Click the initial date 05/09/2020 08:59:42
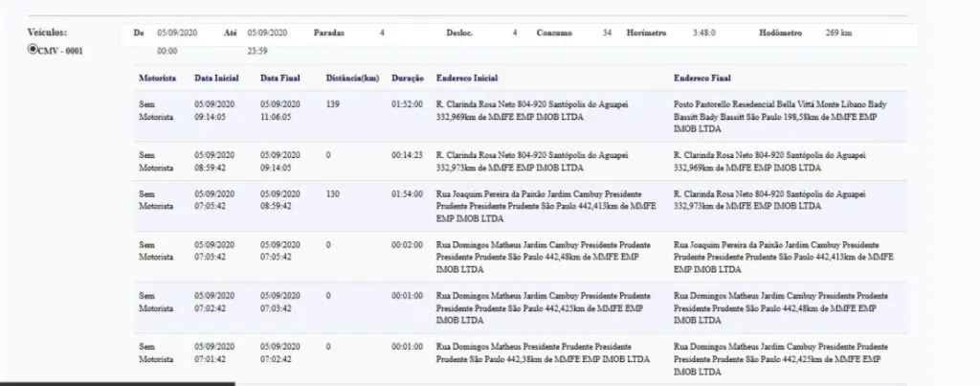 pos(214,162)
